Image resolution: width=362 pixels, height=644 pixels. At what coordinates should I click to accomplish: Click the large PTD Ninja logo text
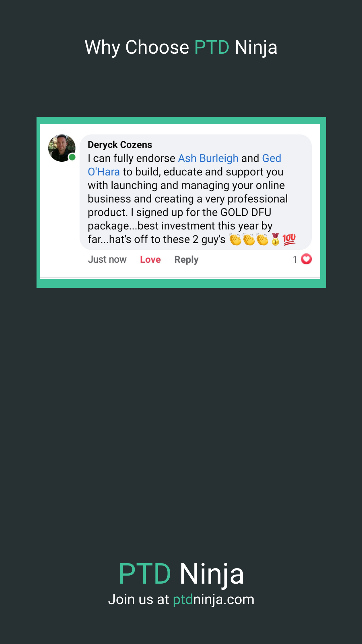point(181,574)
